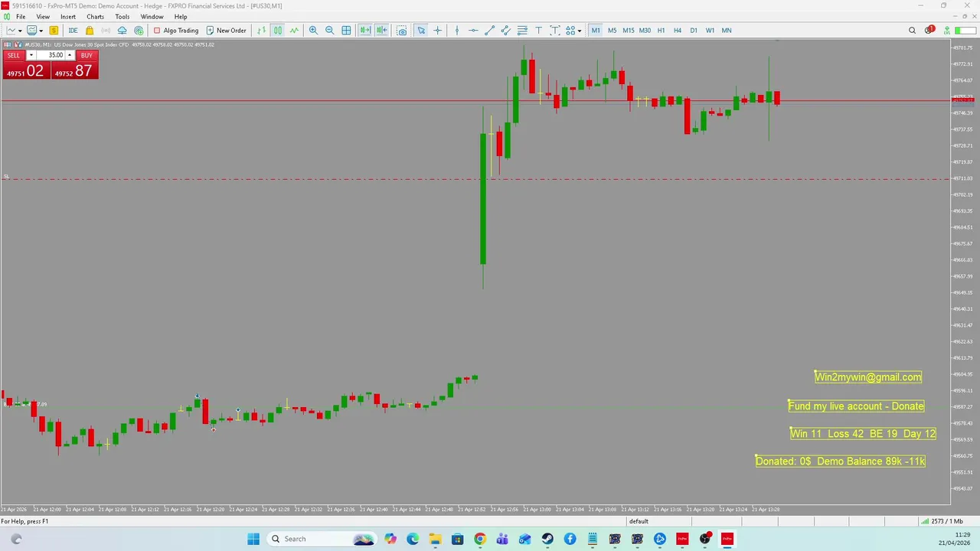Screen dimensions: 980x551
Task: Select the crosshair tool
Action: tap(437, 31)
